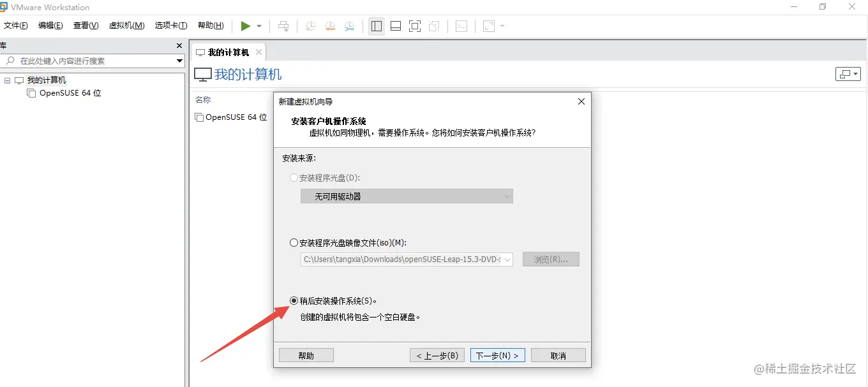Click the revert to snapshot icon
868x387 pixels.
click(330, 26)
